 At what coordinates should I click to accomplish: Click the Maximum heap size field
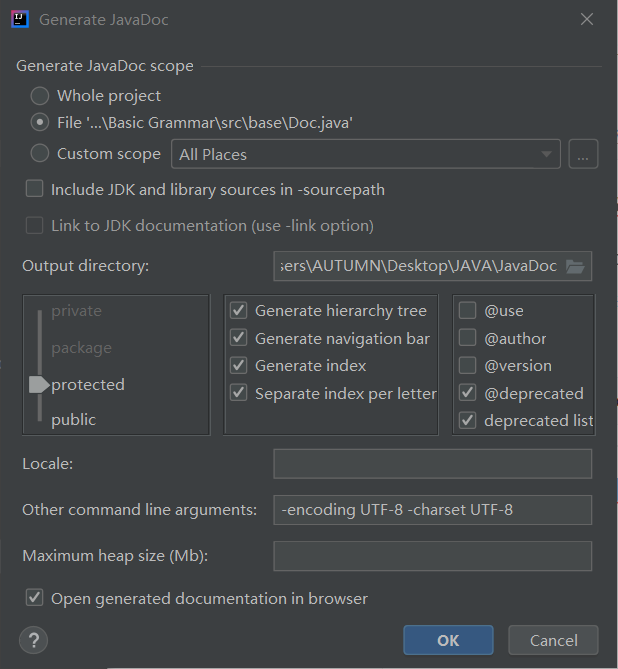click(432, 556)
